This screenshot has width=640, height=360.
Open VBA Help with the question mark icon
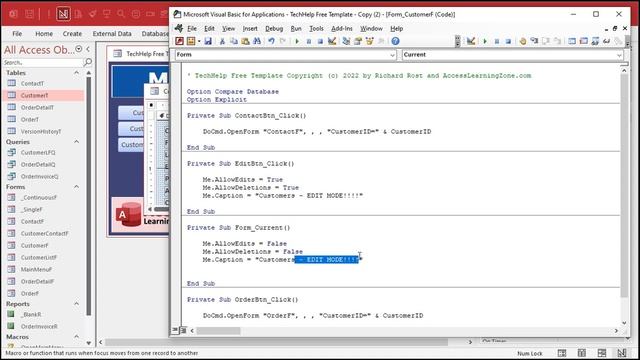pos(395,41)
